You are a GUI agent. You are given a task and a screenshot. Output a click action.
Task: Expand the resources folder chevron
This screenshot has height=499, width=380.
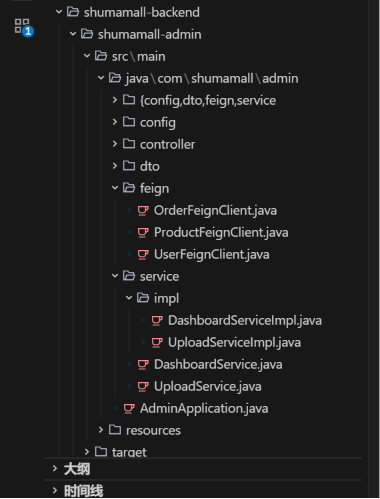101,430
